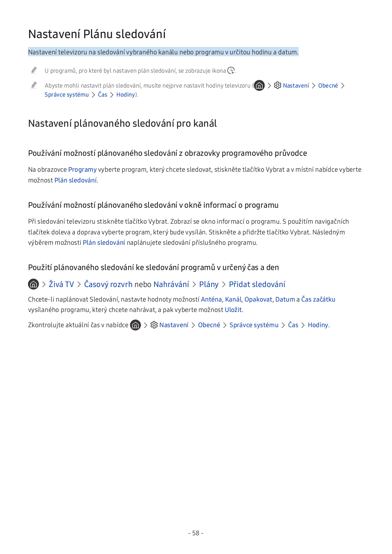Click the chevron arrow after Živá TV
The height and width of the screenshot is (554, 392).
(79, 284)
